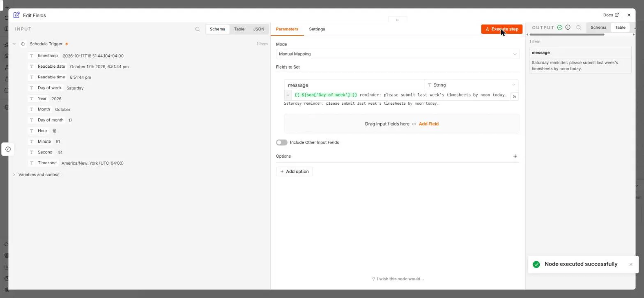This screenshot has width=644, height=298.
Task: Click the plus icon next to Options
Action: (x=515, y=156)
